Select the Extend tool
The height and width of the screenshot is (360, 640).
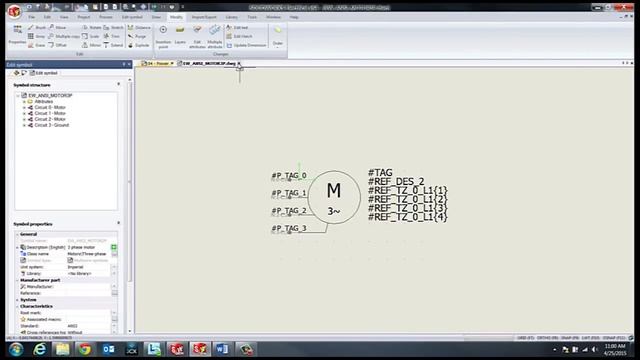click(113, 45)
